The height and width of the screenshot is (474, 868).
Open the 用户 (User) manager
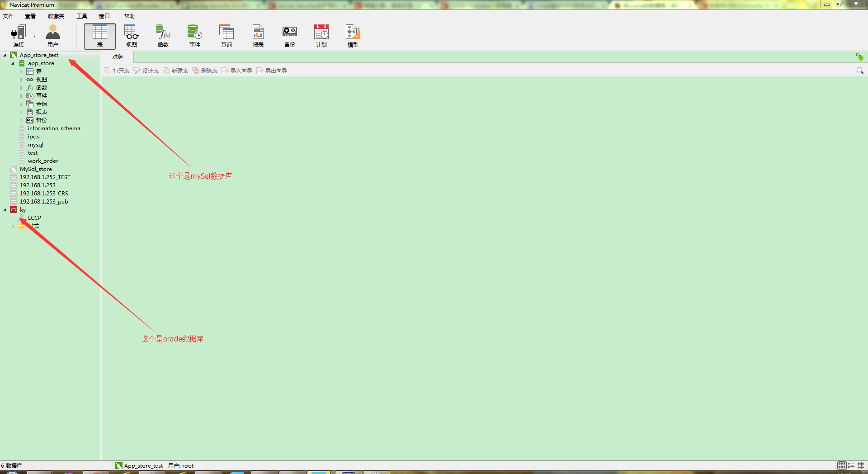click(53, 36)
